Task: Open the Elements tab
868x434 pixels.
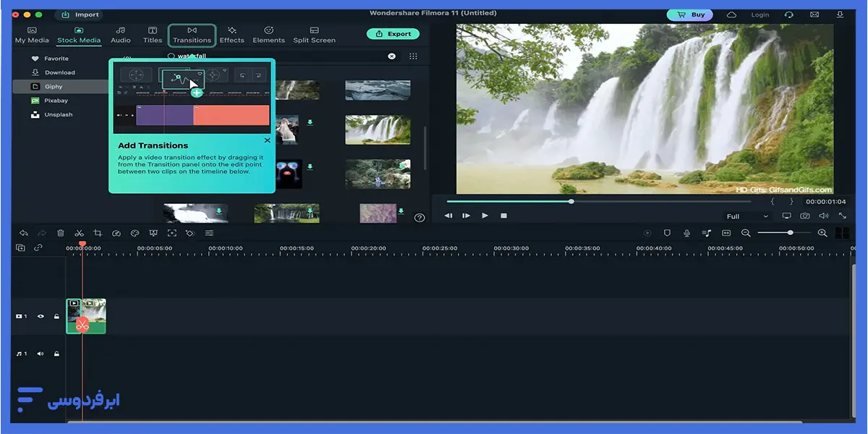Action: coord(268,35)
